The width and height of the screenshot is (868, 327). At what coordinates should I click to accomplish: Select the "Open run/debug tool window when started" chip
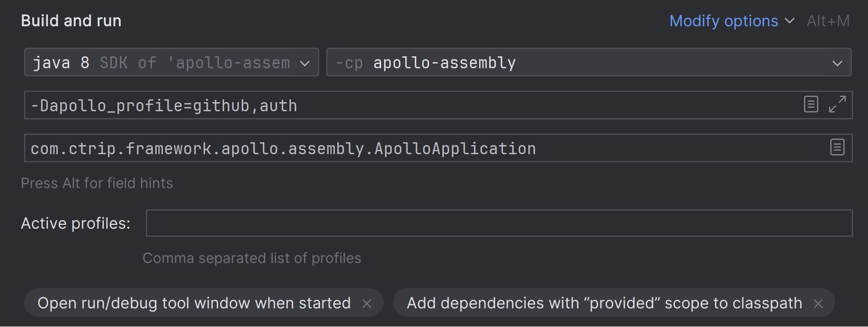click(194, 303)
